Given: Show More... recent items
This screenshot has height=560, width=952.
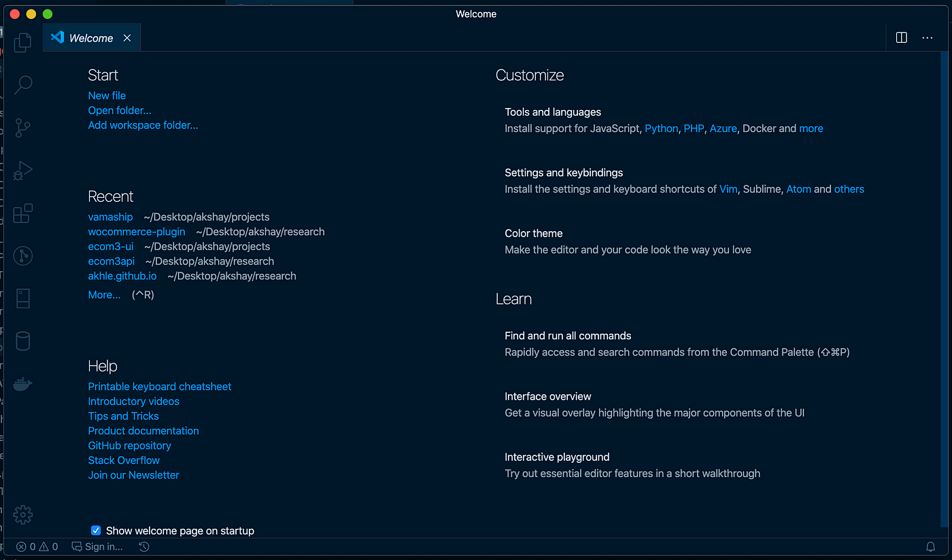Looking at the screenshot, I should 104,294.
